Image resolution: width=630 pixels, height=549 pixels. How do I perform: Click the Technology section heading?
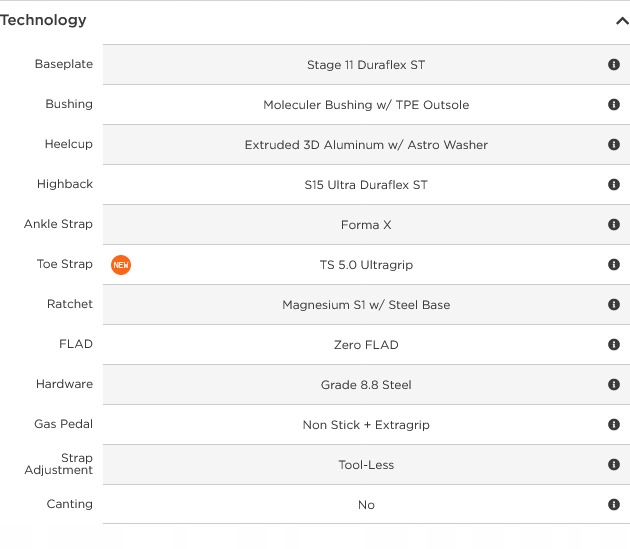pyautogui.click(x=43, y=20)
